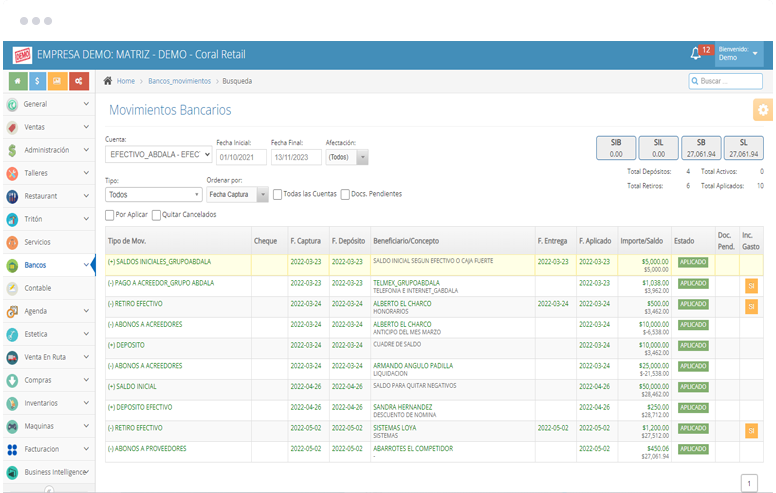Screen dimensions: 776x493
Task: Click the Compras download icon
Action: pos(12,381)
